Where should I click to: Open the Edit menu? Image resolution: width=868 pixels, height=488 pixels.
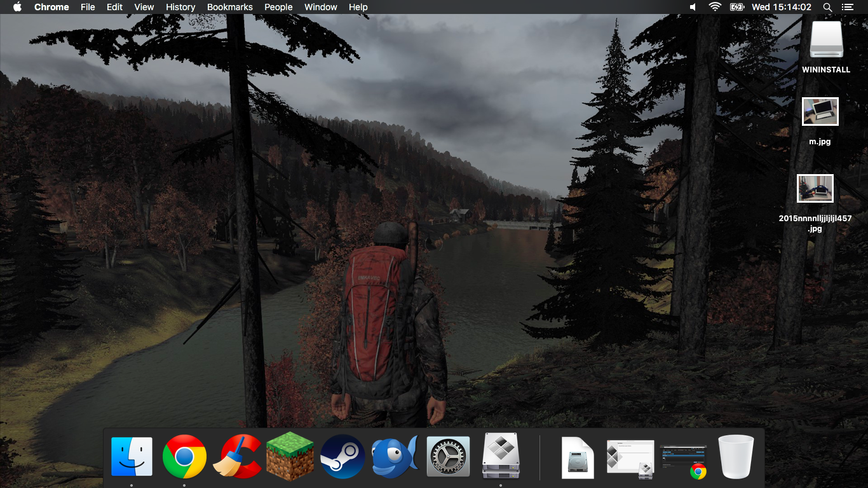(114, 7)
